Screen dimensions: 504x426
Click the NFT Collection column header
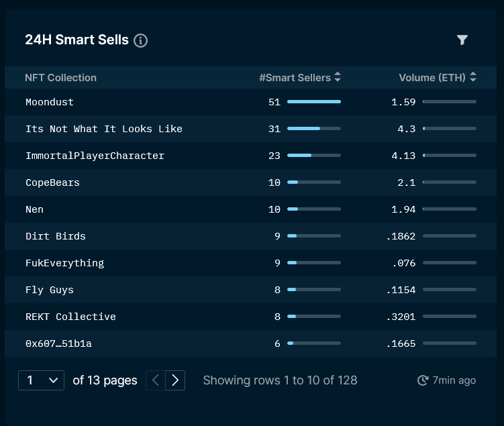click(x=61, y=77)
